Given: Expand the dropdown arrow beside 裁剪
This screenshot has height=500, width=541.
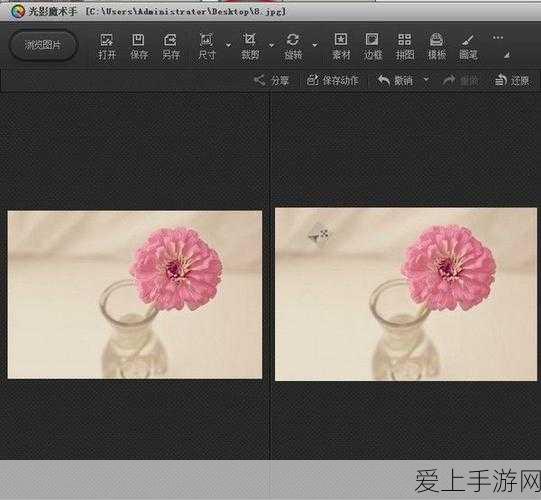Looking at the screenshot, I should (x=272, y=45).
